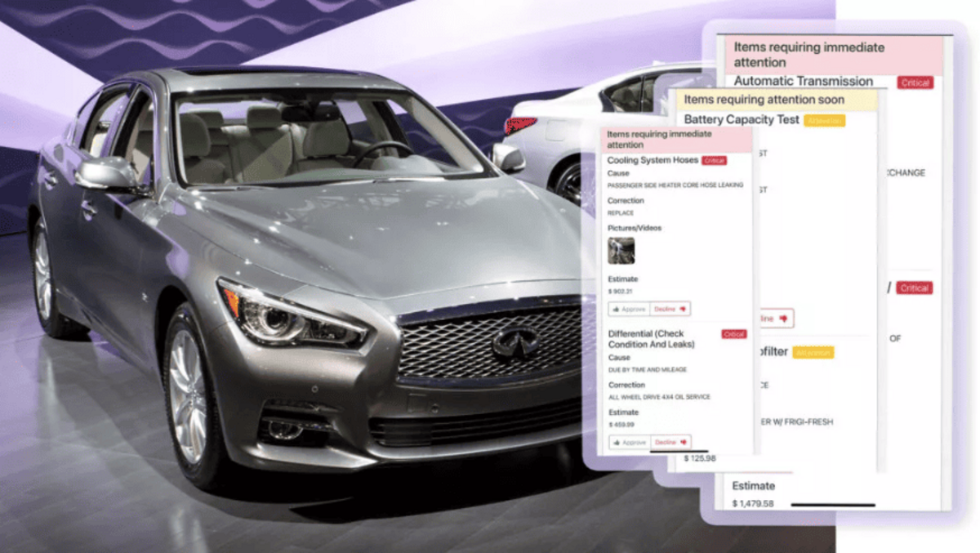Image resolution: width=980 pixels, height=553 pixels.
Task: Decline the Differential oil service
Action: click(x=670, y=442)
